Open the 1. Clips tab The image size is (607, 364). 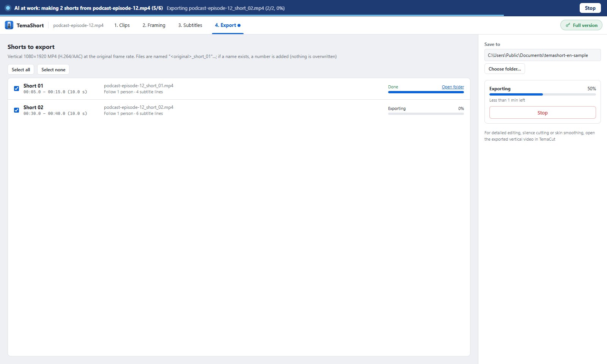122,25
